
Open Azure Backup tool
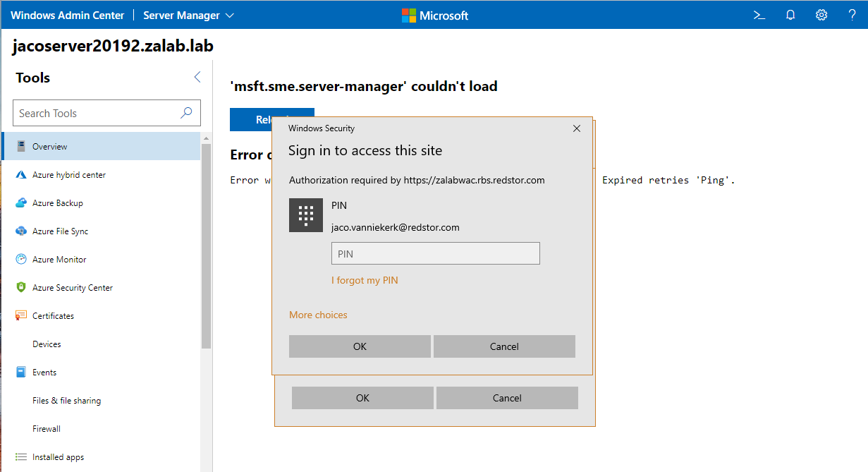click(102, 203)
